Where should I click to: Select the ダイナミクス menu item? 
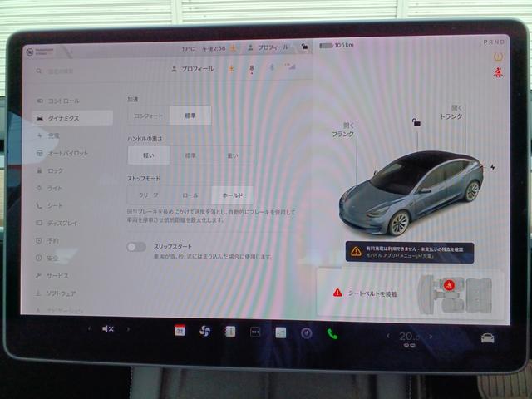[72, 118]
